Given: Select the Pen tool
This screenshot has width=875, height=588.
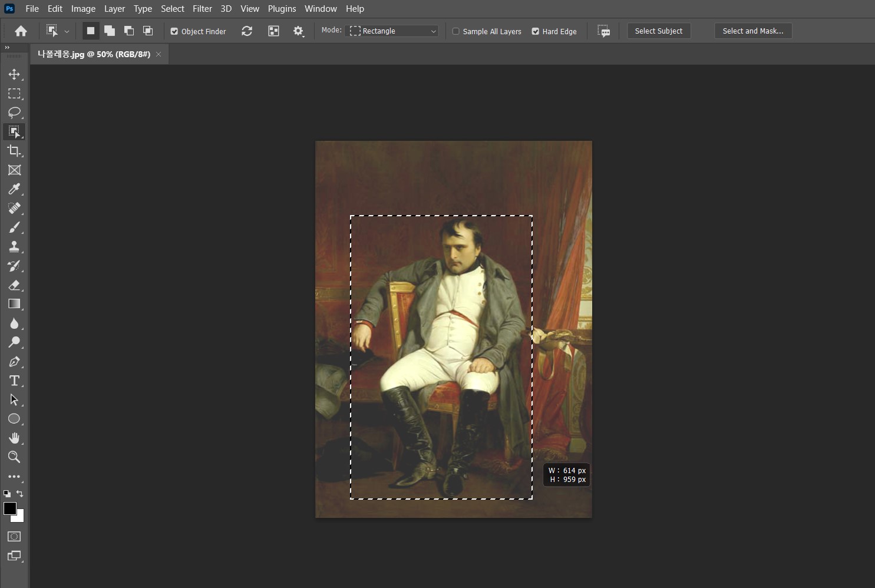Looking at the screenshot, I should point(14,361).
